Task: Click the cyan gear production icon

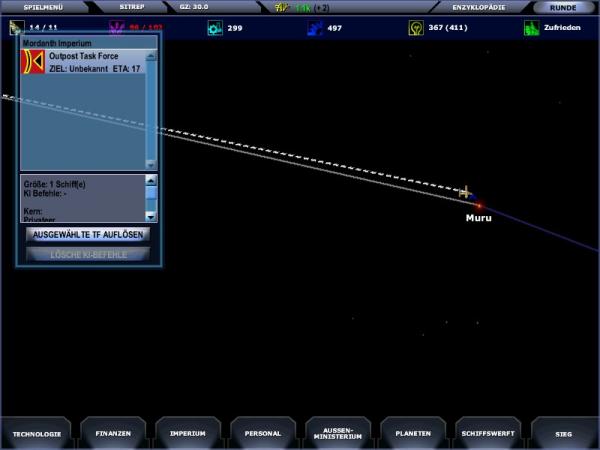Action: tap(215, 28)
